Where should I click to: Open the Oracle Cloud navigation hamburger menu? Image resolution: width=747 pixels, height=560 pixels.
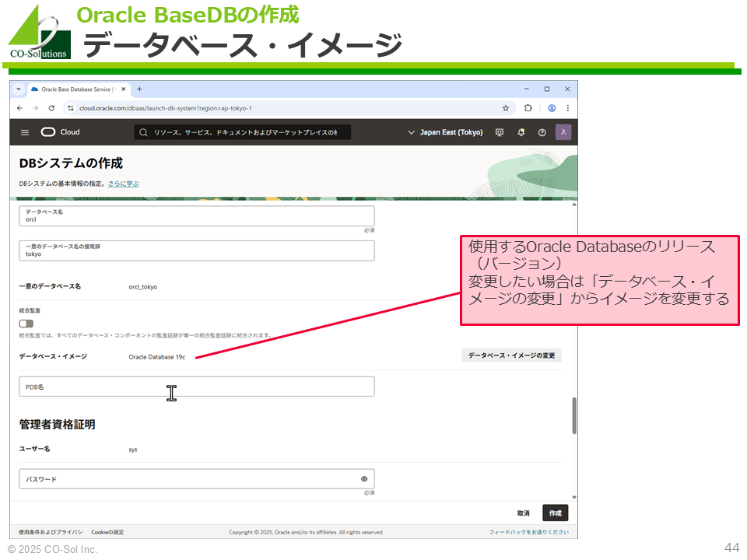tap(25, 132)
